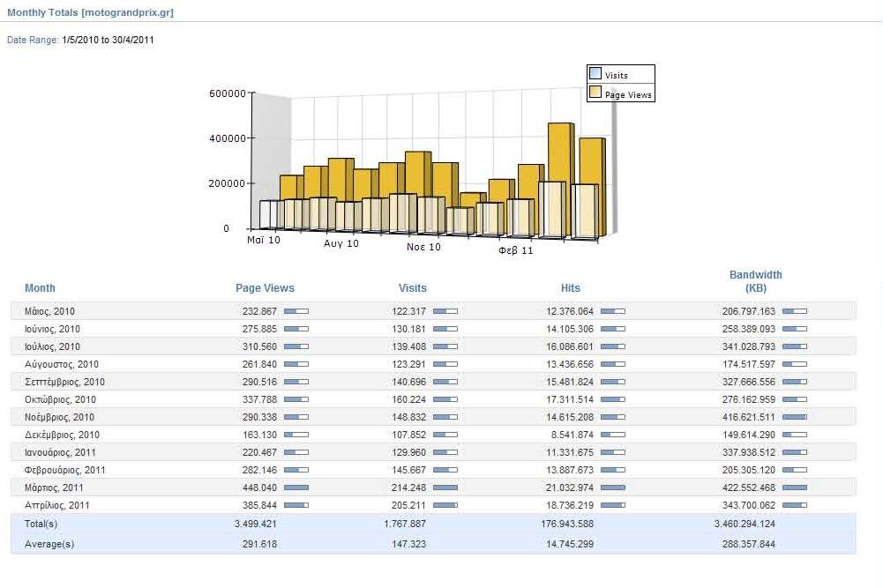The height and width of the screenshot is (588, 883).
Task: Click the page views bar indicator for Μάρτιος, 2011
Action: (296, 488)
